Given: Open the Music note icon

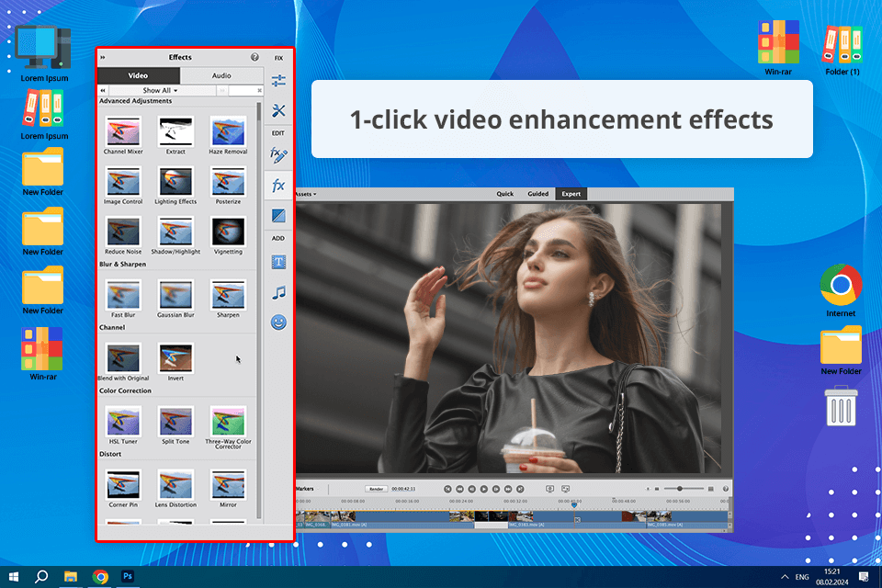Looking at the screenshot, I should [278, 292].
